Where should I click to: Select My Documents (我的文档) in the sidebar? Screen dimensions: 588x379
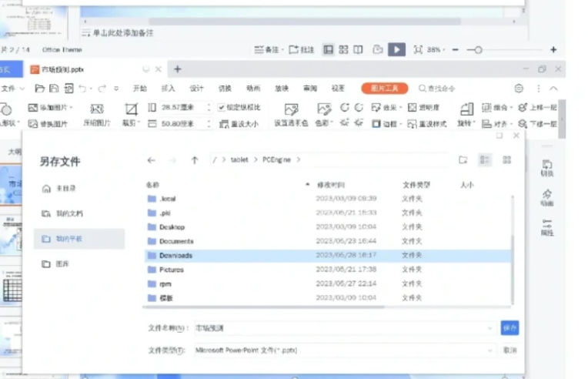(x=69, y=213)
